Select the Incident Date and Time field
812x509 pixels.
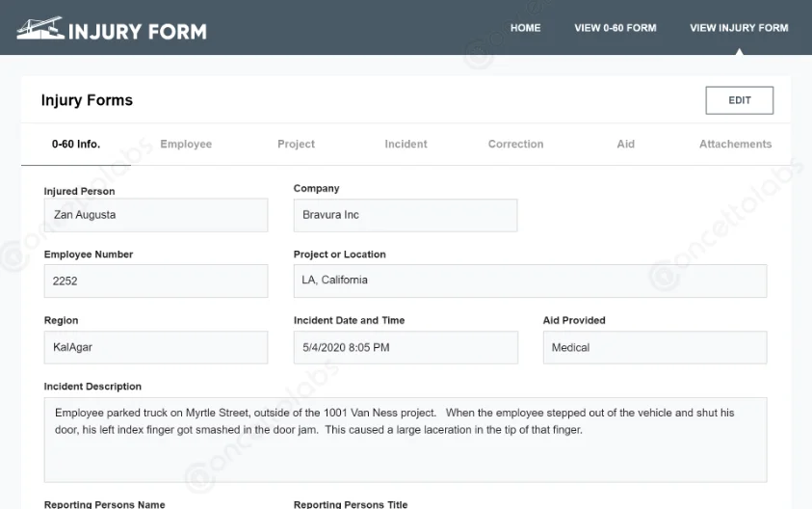click(405, 347)
